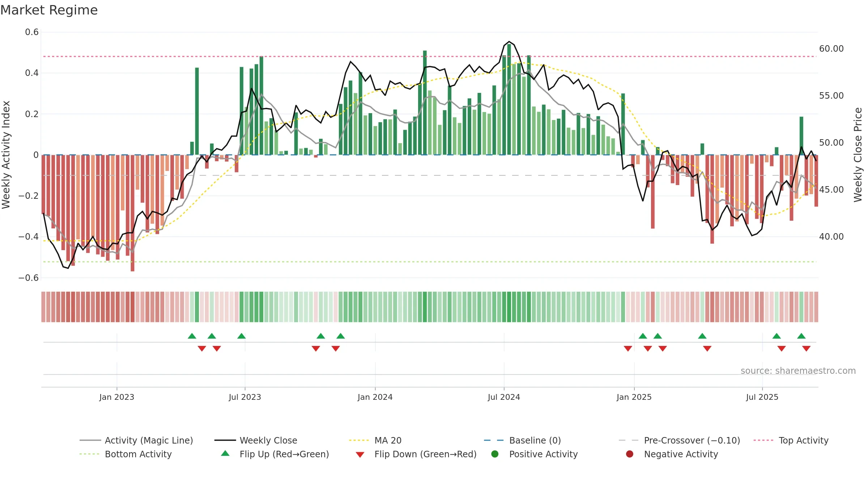Viewport: 868px width, 488px height.
Task: Click the Market Regime chart title
Action: [x=49, y=10]
